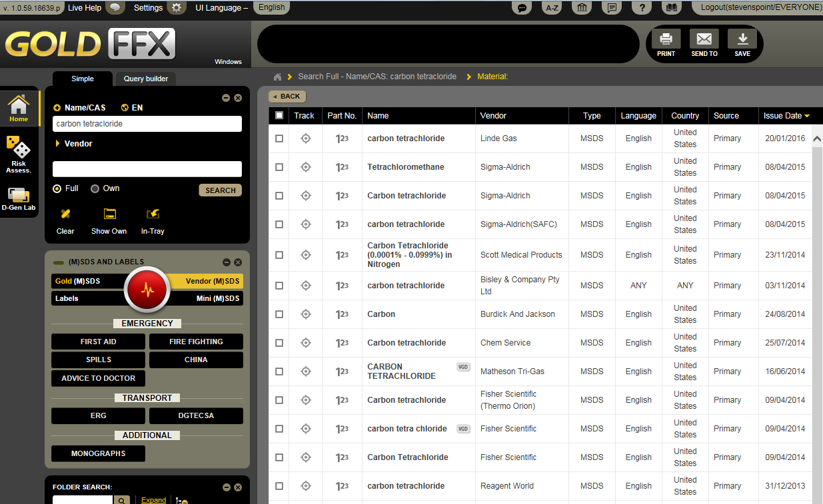Track the Linde Gas carbon tetrachloride row
This screenshot has width=823, height=504.
tap(305, 138)
